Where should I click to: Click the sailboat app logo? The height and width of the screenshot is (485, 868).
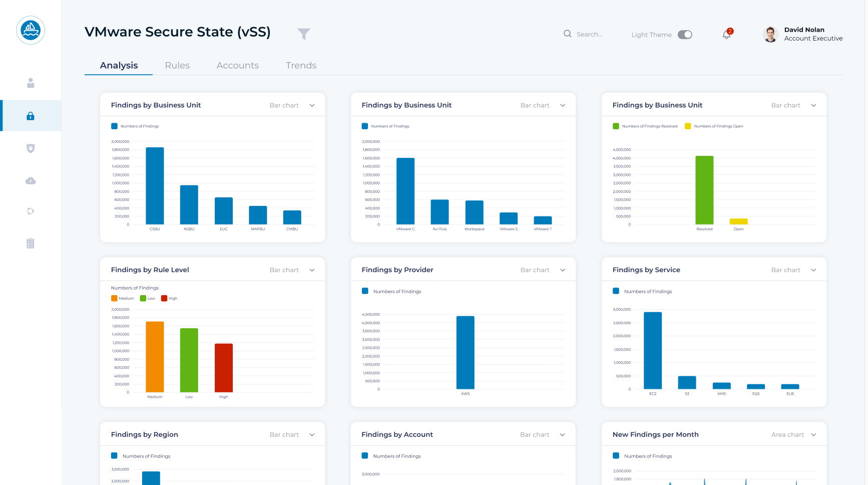[31, 30]
